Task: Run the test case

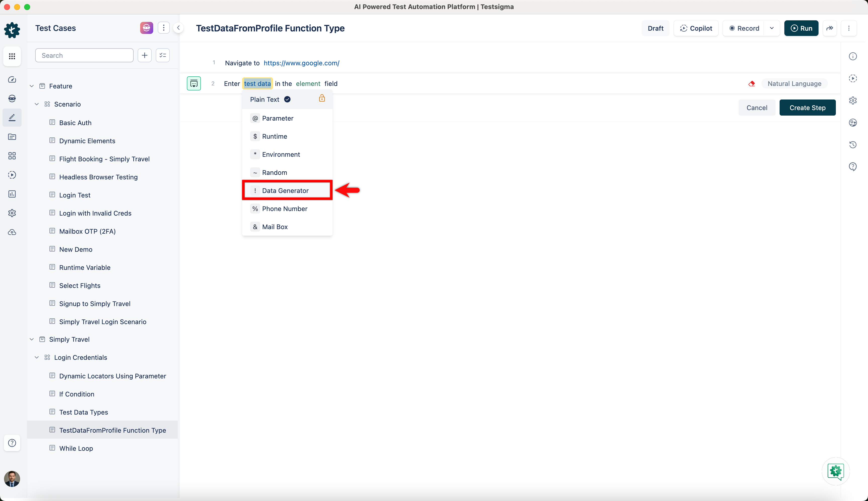Action: 801,28
